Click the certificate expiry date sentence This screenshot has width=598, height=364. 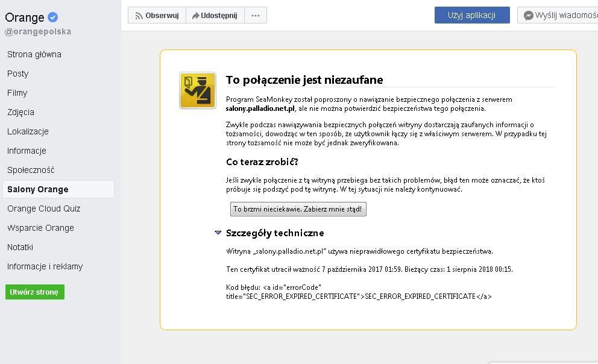click(369, 269)
